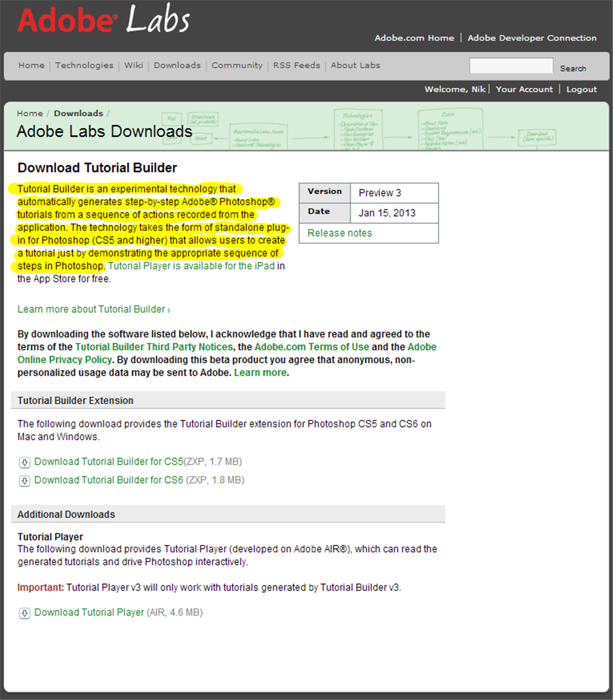
Task: Open About Labs in the navigation bar
Action: 355,65
